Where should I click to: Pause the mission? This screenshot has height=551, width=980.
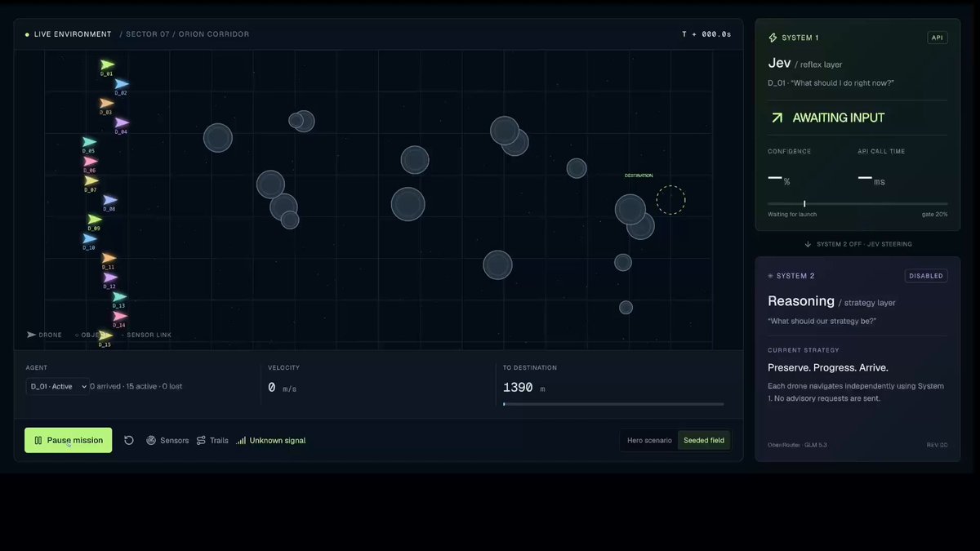[x=69, y=440]
